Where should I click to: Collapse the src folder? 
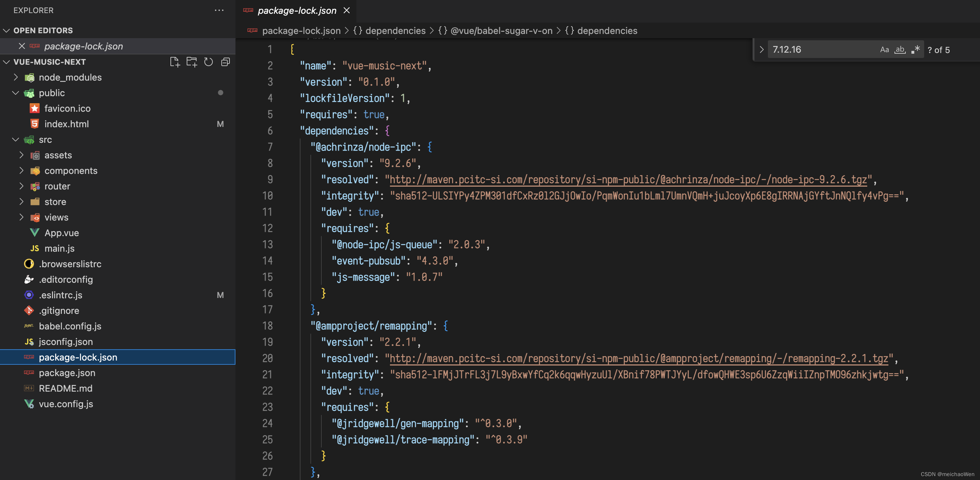[x=16, y=140]
